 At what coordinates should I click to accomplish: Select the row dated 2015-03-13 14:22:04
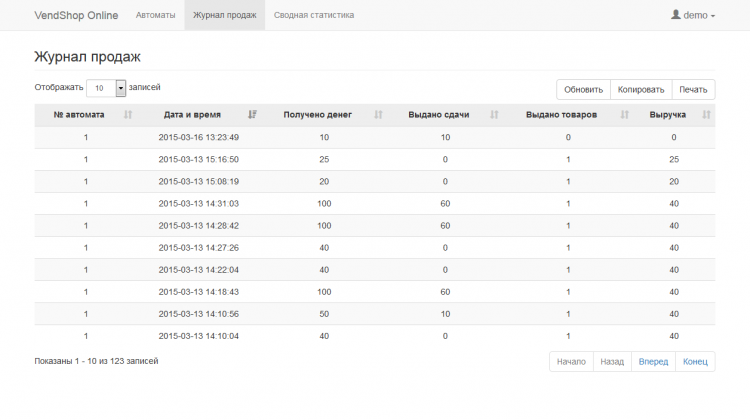[x=375, y=270]
